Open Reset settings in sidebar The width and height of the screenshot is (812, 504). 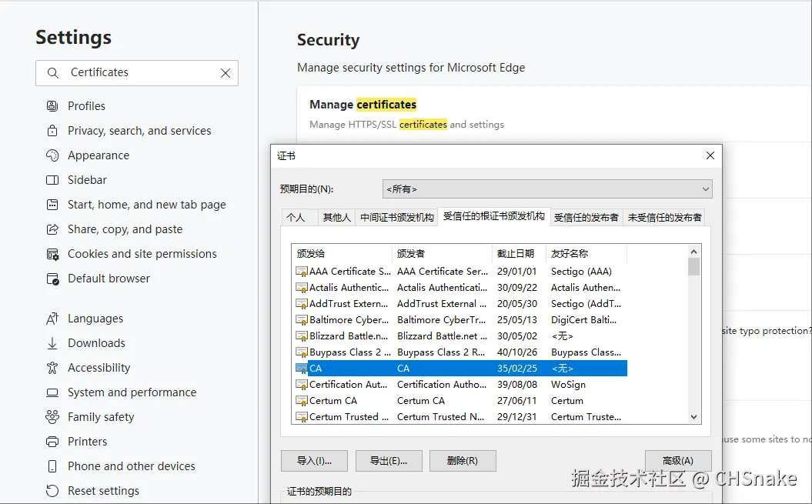[103, 491]
